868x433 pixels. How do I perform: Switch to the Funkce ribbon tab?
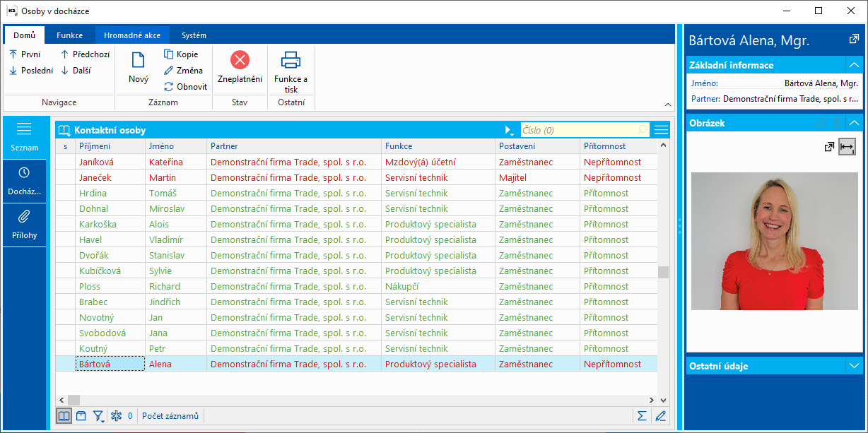point(70,35)
